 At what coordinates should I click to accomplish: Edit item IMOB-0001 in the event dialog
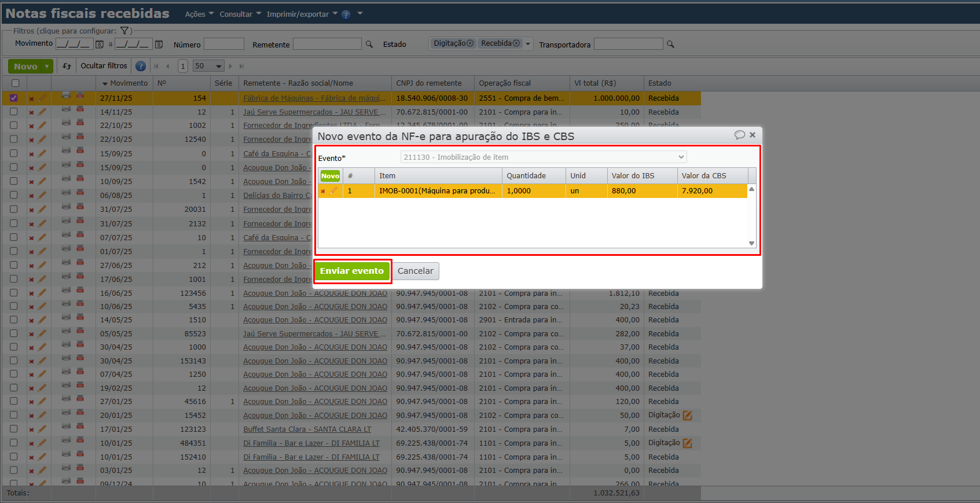(333, 190)
